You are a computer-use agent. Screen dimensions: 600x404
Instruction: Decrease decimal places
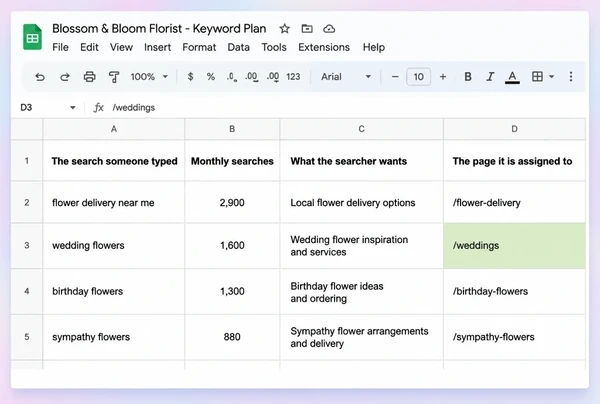pos(232,77)
